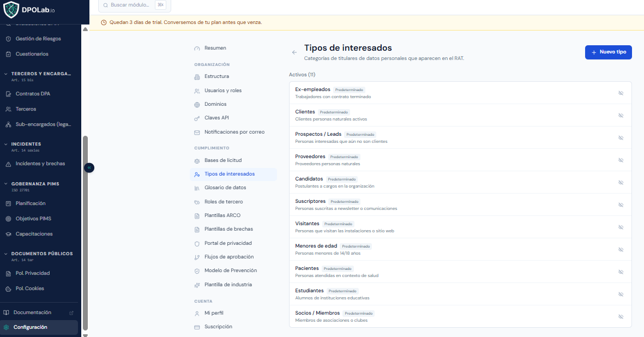This screenshot has width=644, height=337.
Task: Click the Sub-encargados hierarchy icon
Action: tap(8, 124)
